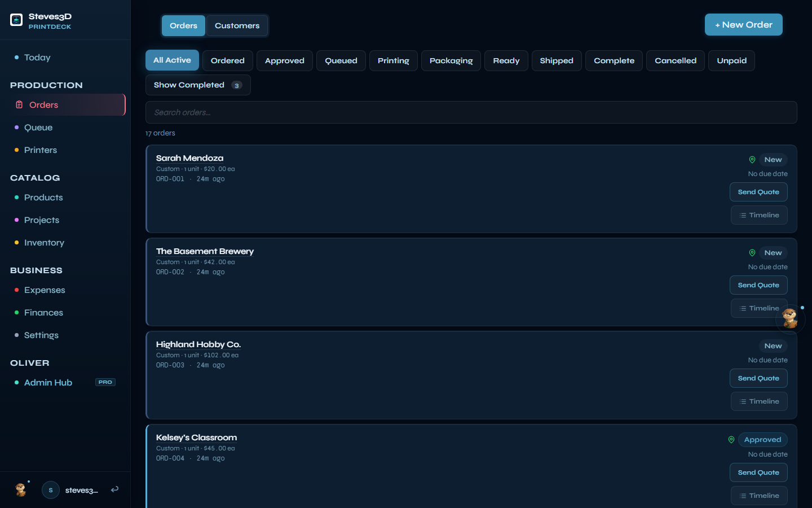Viewport: 812px width, 508px height.
Task: Click the otter mascot in the bottom-left corner
Action: (x=20, y=490)
